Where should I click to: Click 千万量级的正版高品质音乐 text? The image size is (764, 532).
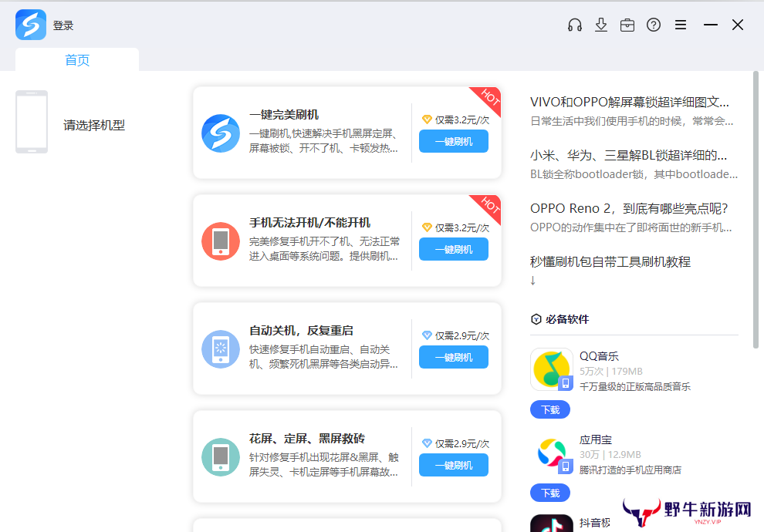(x=635, y=387)
